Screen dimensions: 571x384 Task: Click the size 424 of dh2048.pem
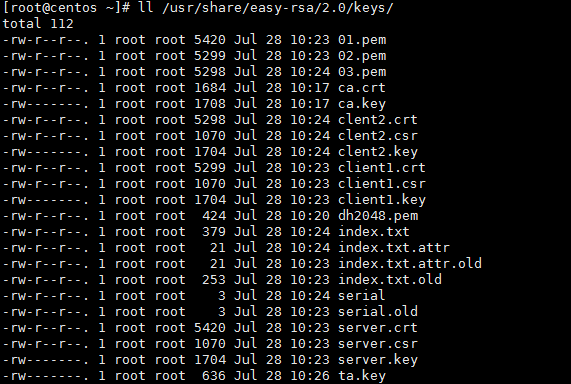click(x=214, y=216)
